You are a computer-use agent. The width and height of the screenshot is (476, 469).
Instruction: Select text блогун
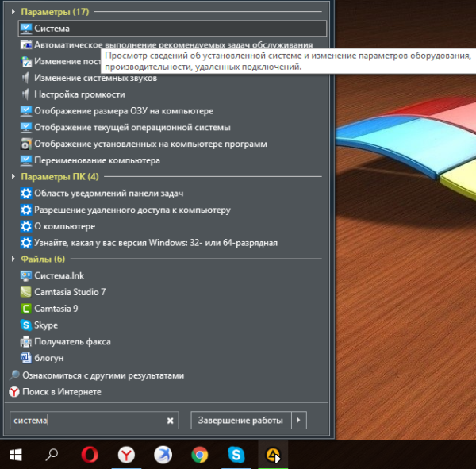tap(49, 358)
